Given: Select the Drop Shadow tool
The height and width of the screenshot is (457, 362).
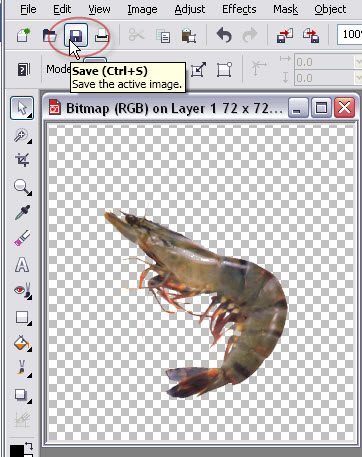Looking at the screenshot, I should click(22, 395).
